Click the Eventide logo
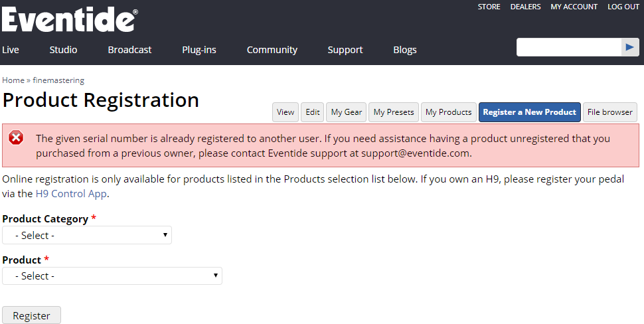The width and height of the screenshot is (644, 324). pyautogui.click(x=70, y=19)
